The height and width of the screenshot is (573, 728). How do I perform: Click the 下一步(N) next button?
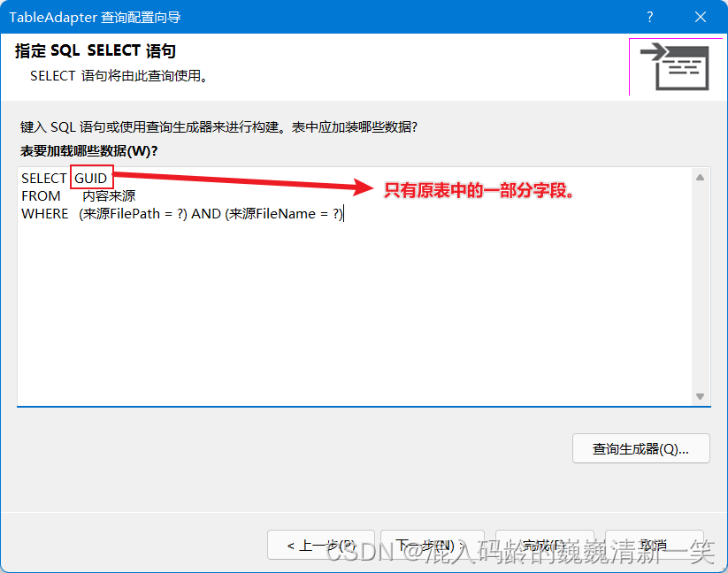coord(433,545)
